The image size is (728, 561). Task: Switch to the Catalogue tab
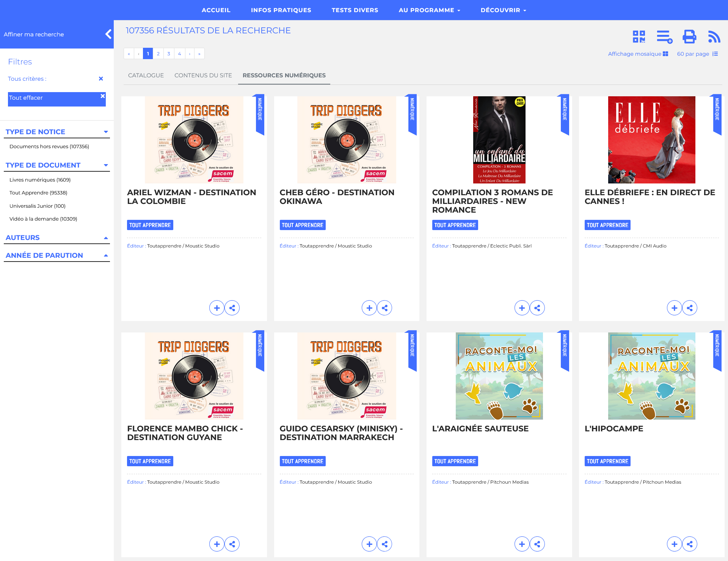(146, 75)
